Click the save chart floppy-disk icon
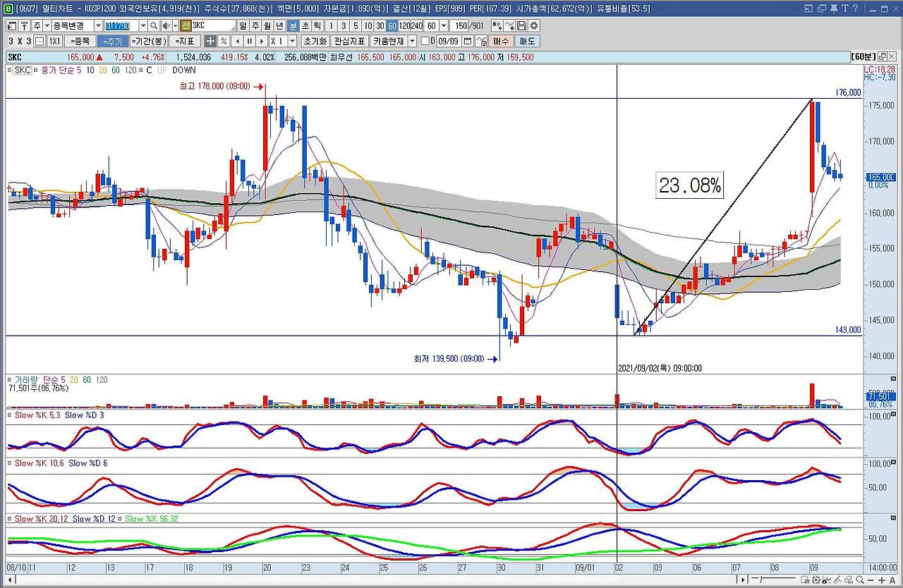This screenshot has width=903, height=588. point(521,25)
